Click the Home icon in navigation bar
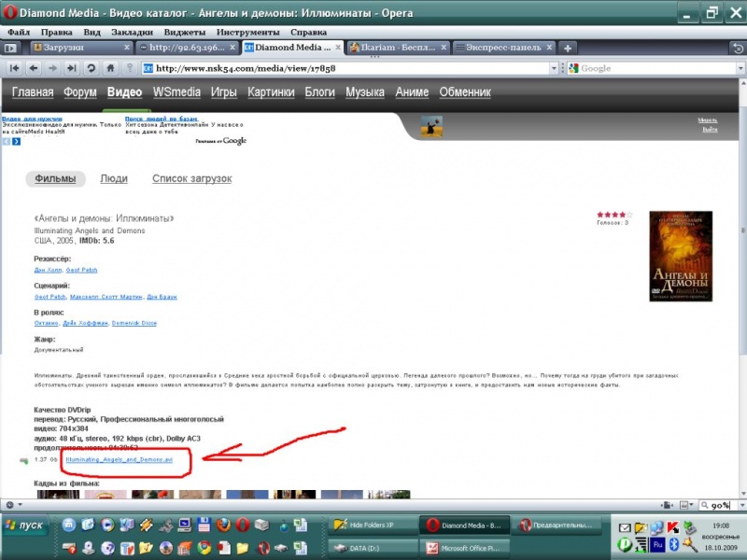 110,68
